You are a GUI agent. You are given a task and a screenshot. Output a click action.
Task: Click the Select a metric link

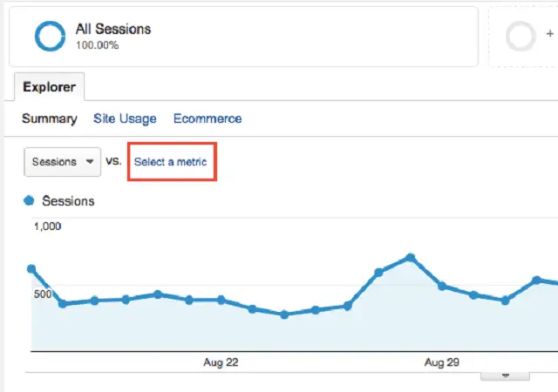[x=171, y=161]
